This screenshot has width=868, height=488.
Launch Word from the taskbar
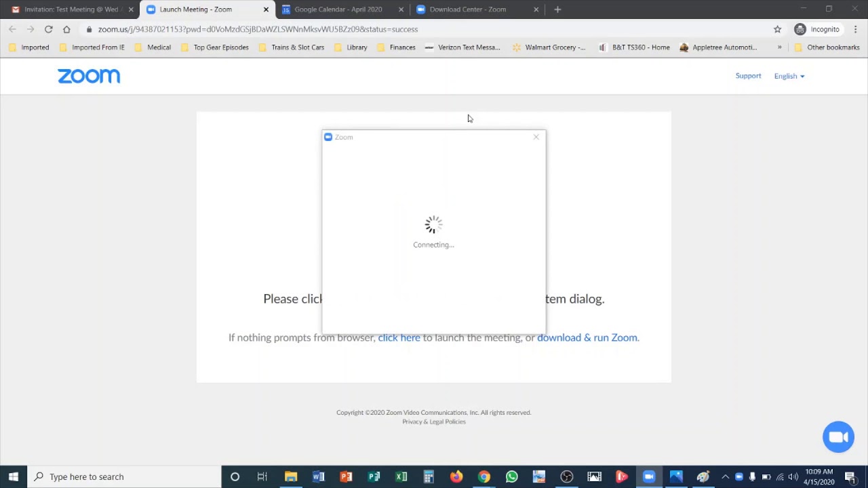[319, 476]
